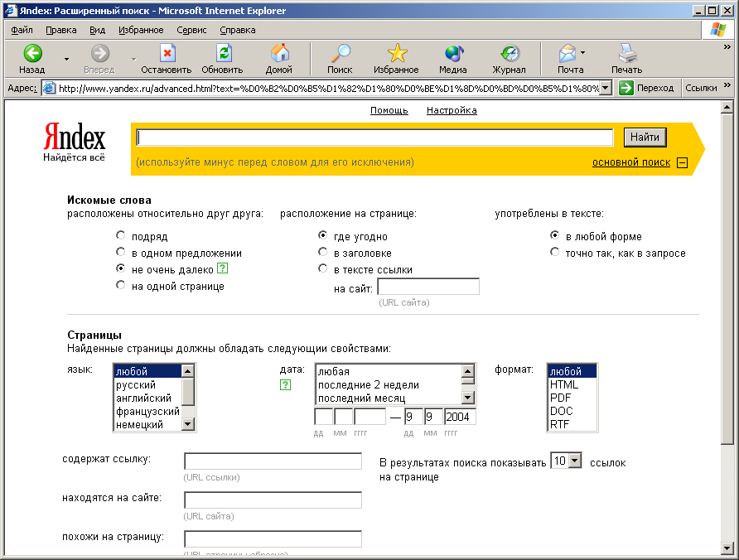This screenshot has width=739, height=560.
Task: Click the Найти search button
Action: (645, 138)
